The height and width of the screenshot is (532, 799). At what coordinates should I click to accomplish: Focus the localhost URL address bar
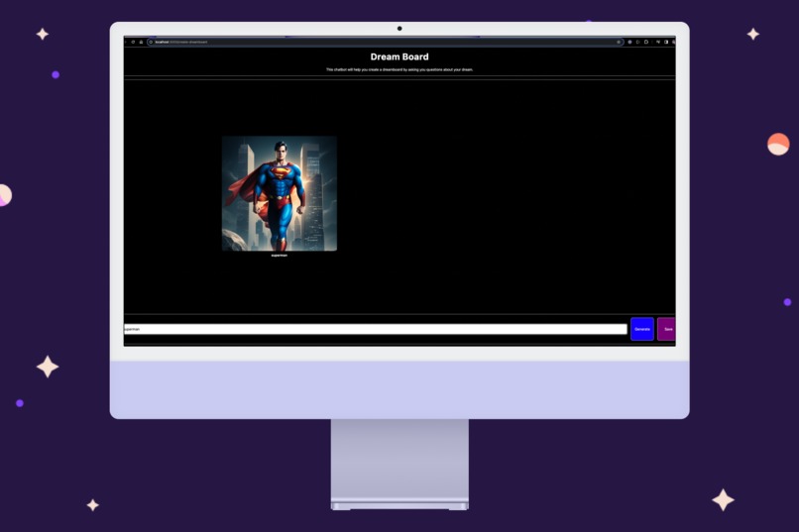(386, 43)
